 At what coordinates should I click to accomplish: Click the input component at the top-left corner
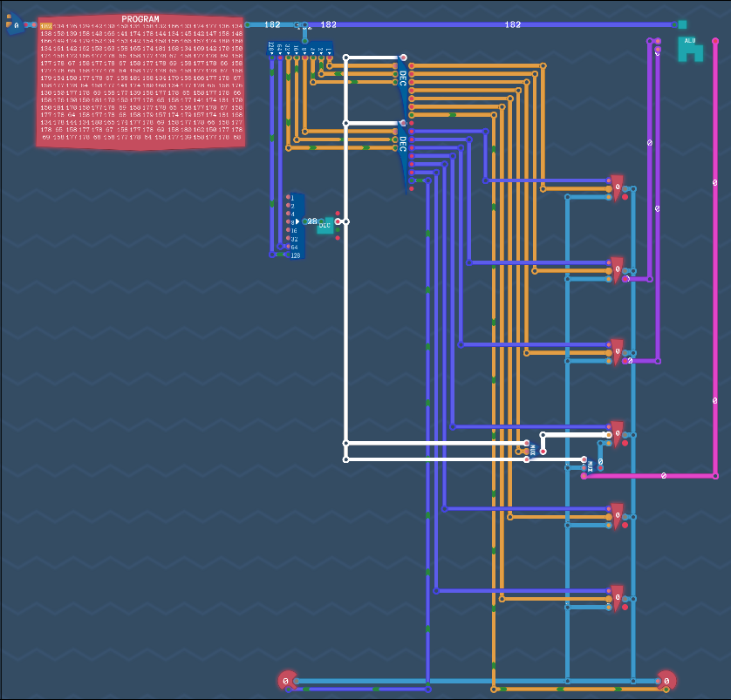[14, 26]
